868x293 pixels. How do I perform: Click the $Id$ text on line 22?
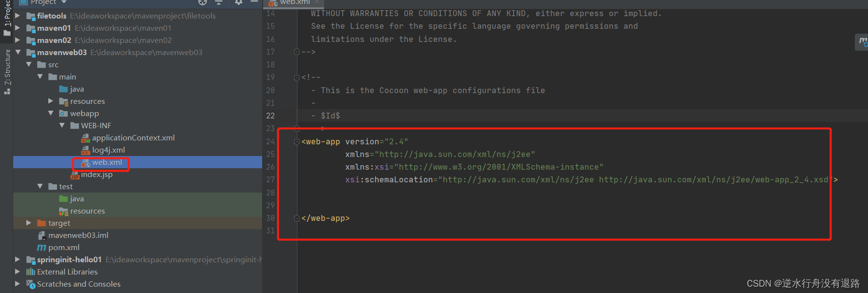[x=331, y=116]
